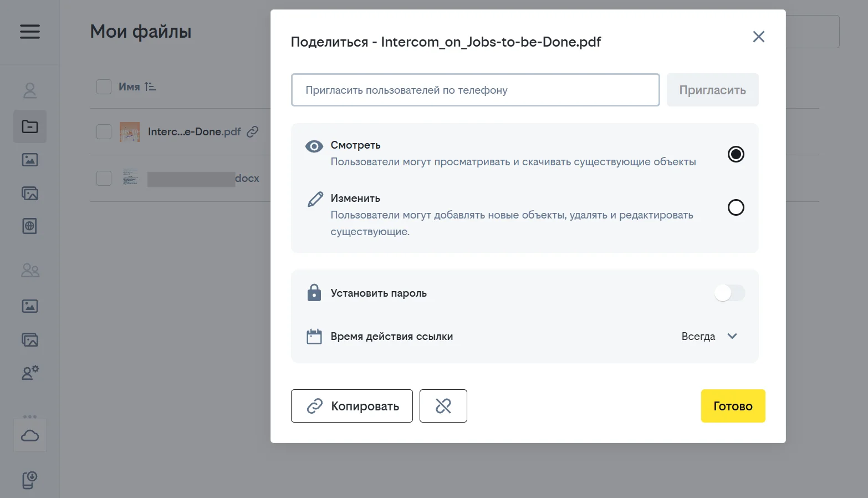Close the share dialog
Screen dimensions: 868x498
tap(758, 37)
